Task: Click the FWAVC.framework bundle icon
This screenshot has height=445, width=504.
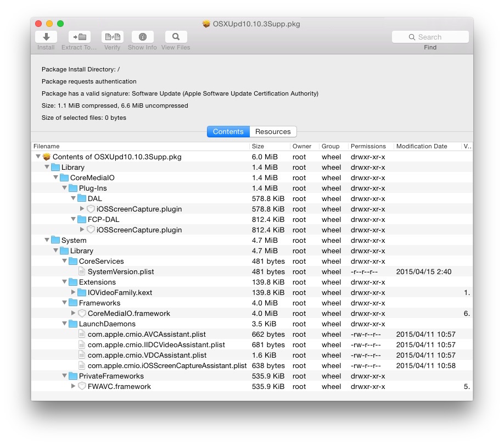Action: click(x=82, y=386)
